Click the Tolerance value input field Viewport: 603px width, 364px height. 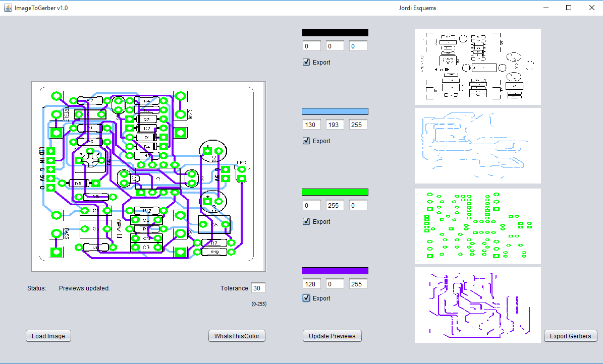(x=258, y=288)
